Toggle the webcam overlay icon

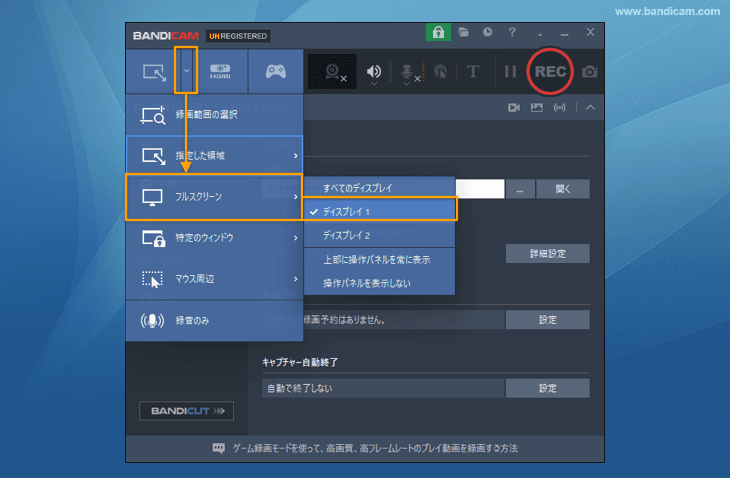pyautogui.click(x=332, y=72)
